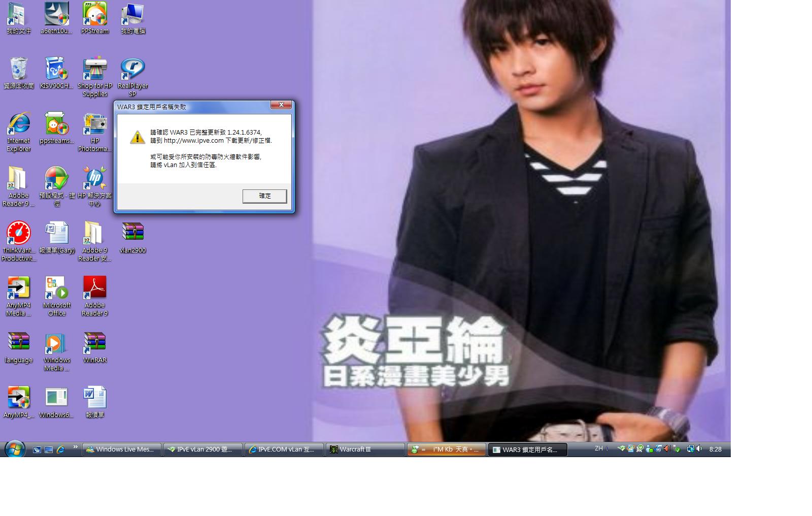Click the warning icon in the WAR3 dialog

coord(138,137)
